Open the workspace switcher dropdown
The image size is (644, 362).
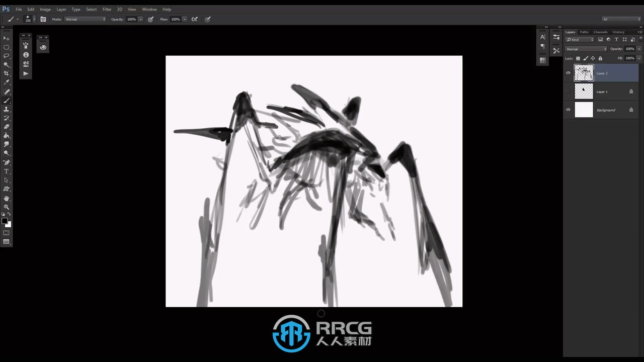[x=621, y=19]
